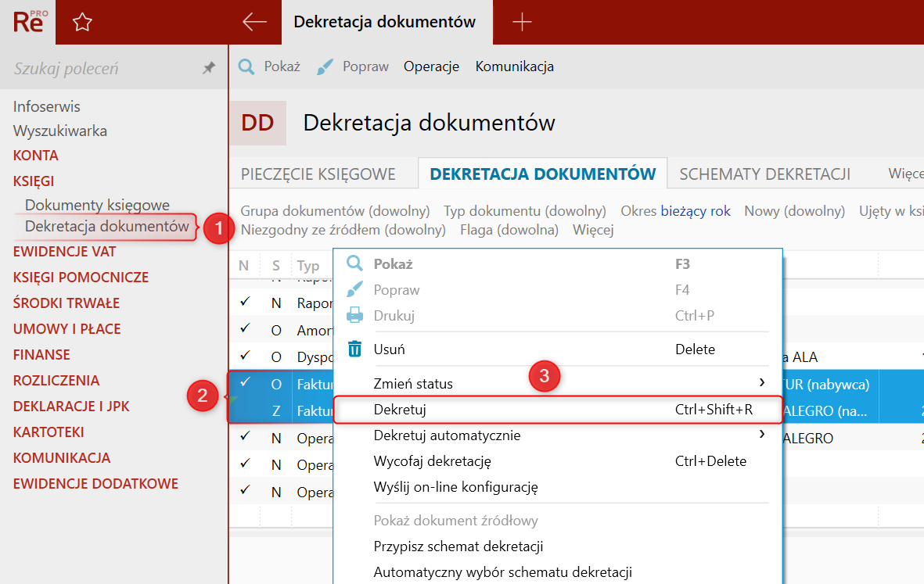Switch to PIECZĘCIE KSIĘGOWE tab

click(318, 174)
